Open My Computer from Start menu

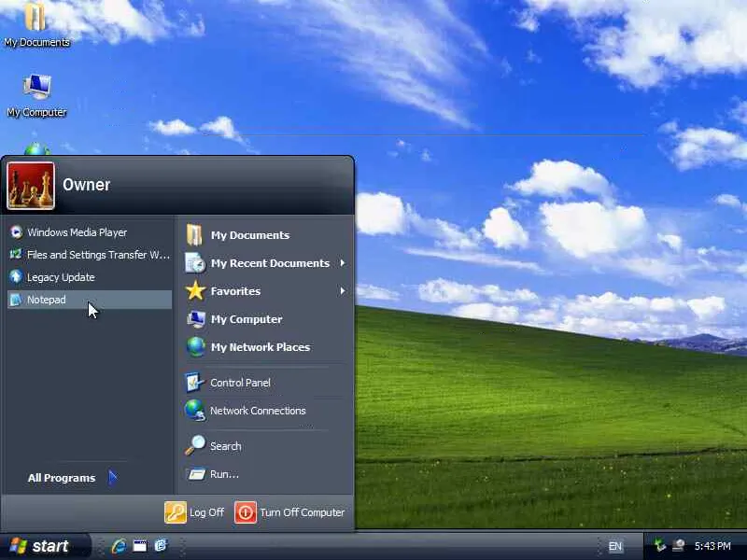(x=265, y=319)
